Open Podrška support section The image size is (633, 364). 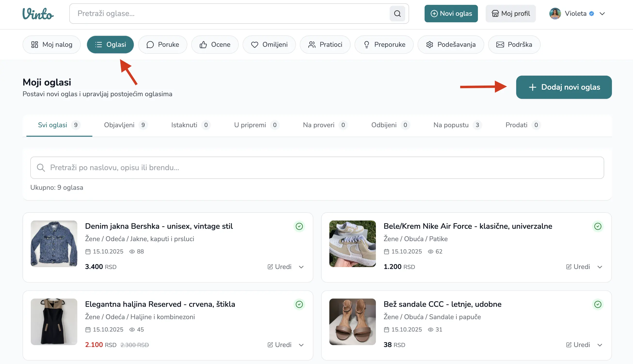pyautogui.click(x=514, y=45)
